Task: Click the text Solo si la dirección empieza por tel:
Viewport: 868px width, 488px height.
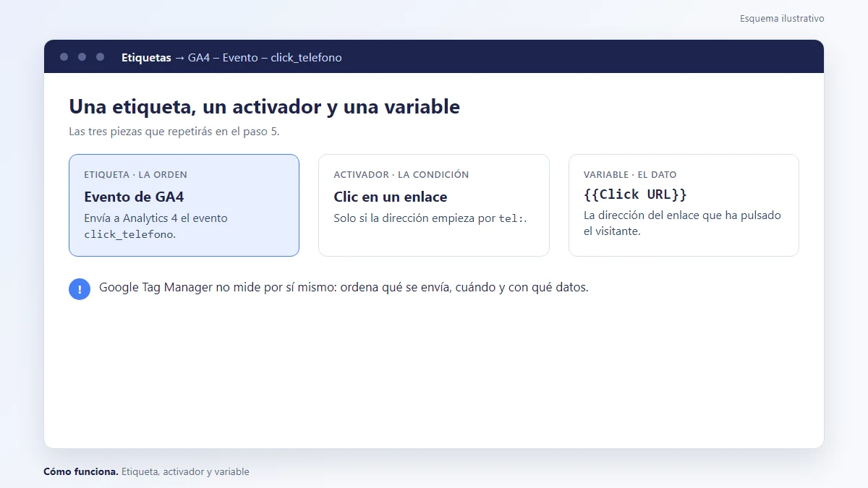Action: tap(430, 218)
